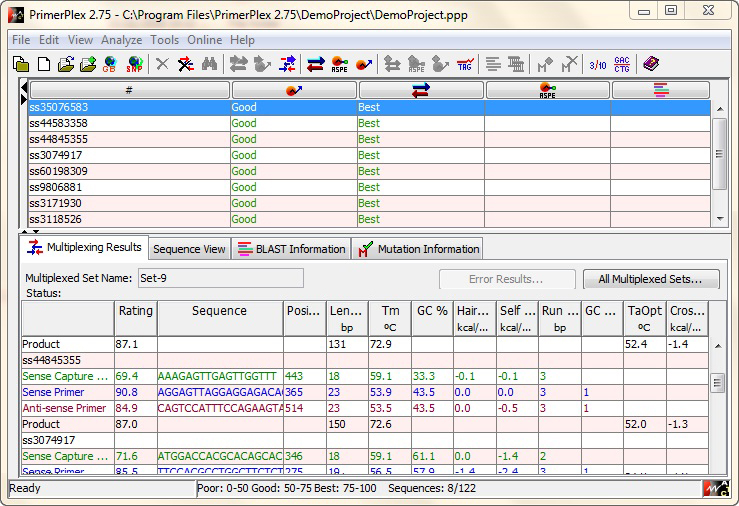The width and height of the screenshot is (739, 506).
Task: Click the capture probe column header icon
Action: tap(294, 90)
